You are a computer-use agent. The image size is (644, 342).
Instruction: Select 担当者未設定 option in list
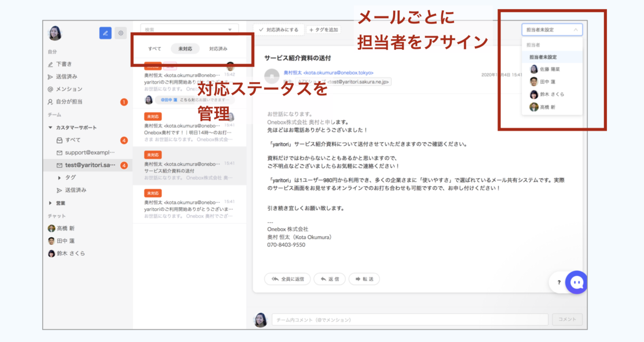(552, 57)
